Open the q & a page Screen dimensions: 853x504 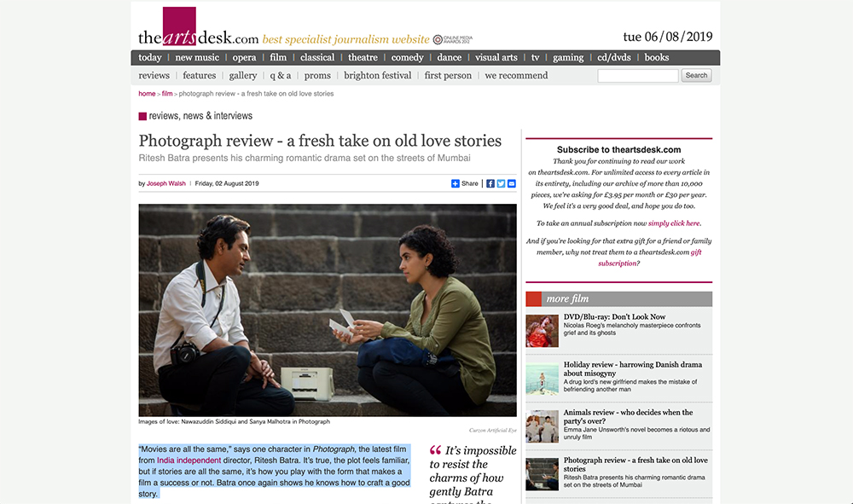281,76
